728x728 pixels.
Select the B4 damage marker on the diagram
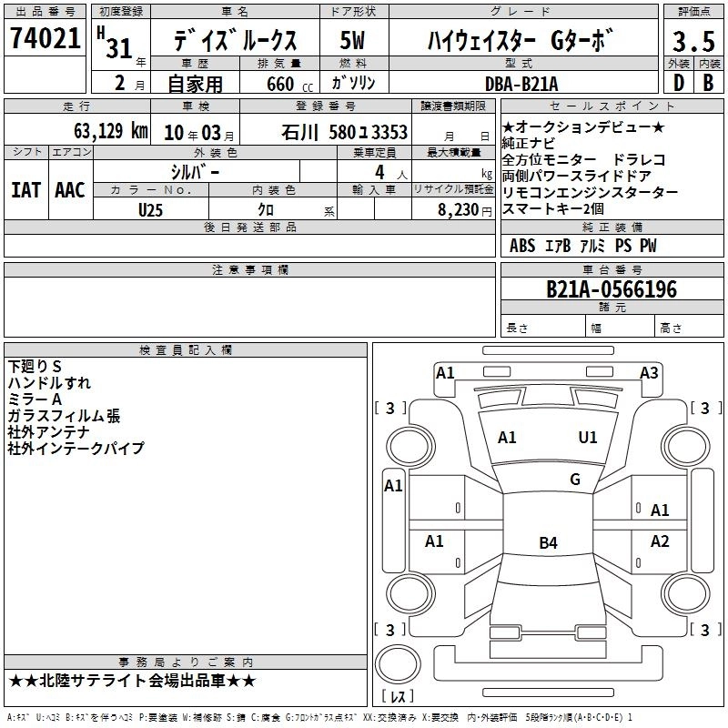coord(547,543)
